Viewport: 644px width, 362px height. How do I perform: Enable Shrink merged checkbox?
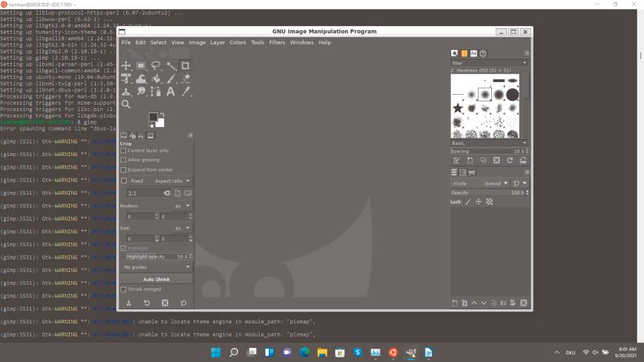123,290
